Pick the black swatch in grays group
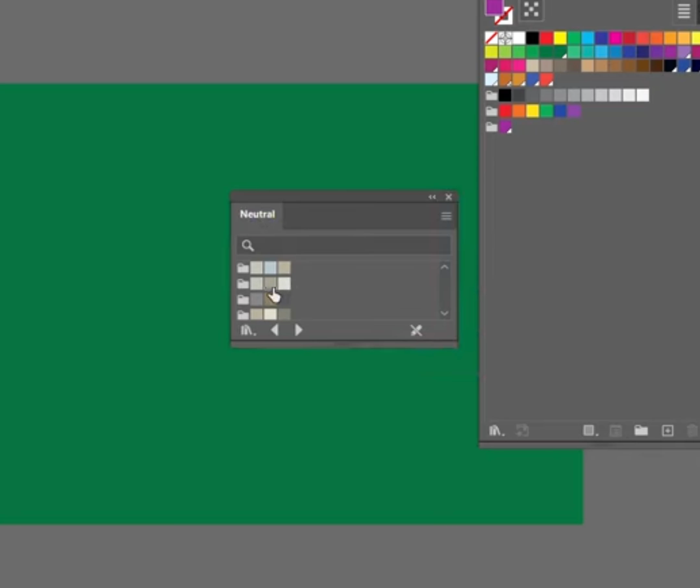The width and height of the screenshot is (700, 588). coord(505,96)
